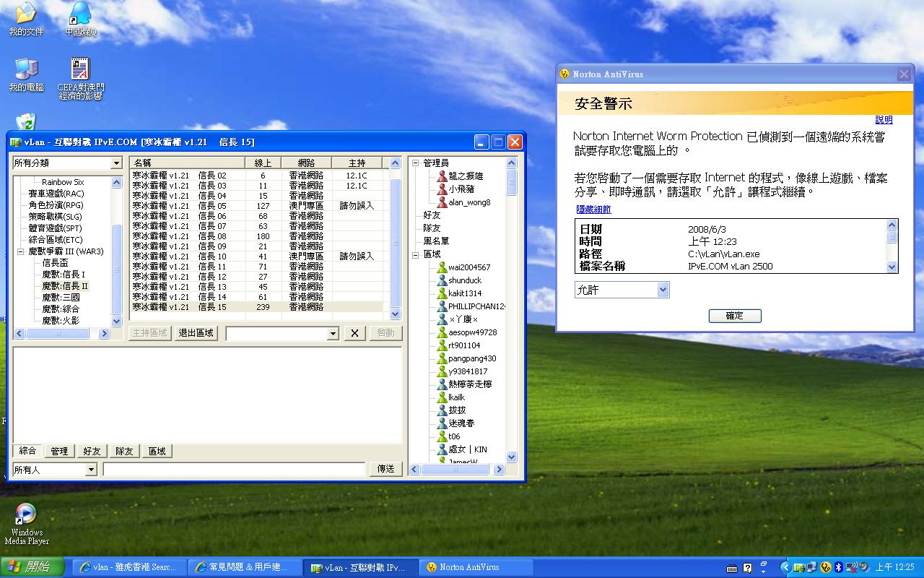Switch to the 隊友 tab

[123, 450]
